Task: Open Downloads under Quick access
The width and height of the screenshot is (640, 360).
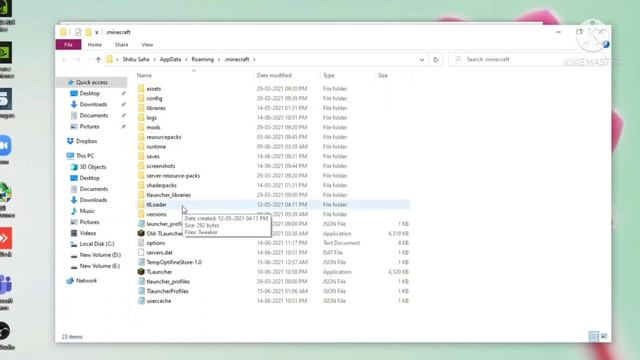Action: pos(93,104)
